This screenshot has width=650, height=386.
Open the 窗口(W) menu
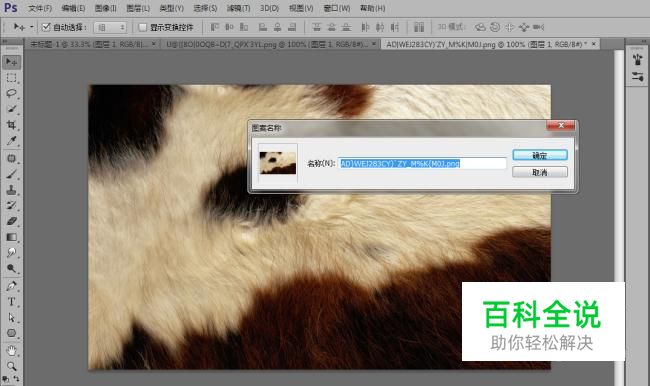[337, 8]
